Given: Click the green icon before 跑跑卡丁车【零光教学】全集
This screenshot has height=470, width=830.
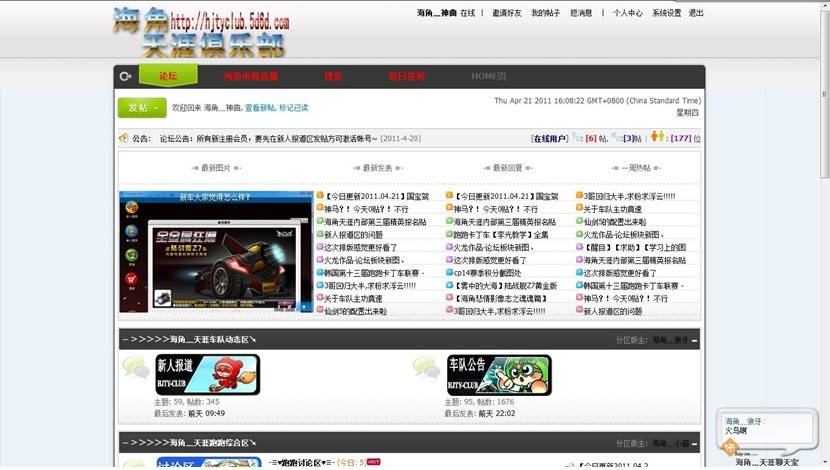Looking at the screenshot, I should pos(449,234).
